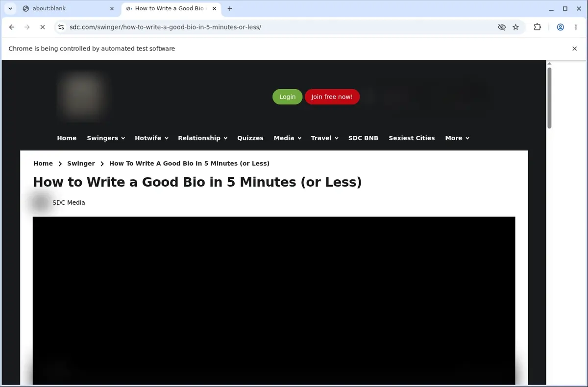Open the Chrome profile icon
Viewport: 588px width, 387px height.
(x=561, y=27)
